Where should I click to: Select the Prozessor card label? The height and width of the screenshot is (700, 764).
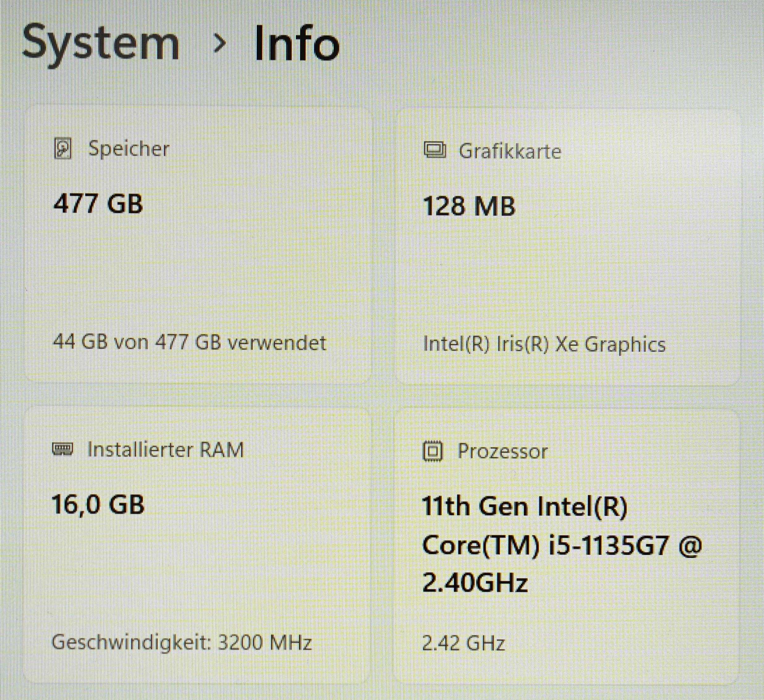pos(503,451)
